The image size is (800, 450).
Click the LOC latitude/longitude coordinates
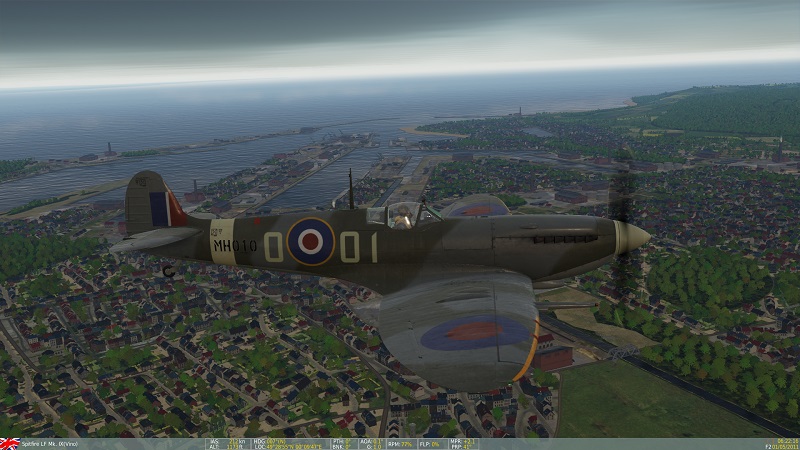pos(296,446)
